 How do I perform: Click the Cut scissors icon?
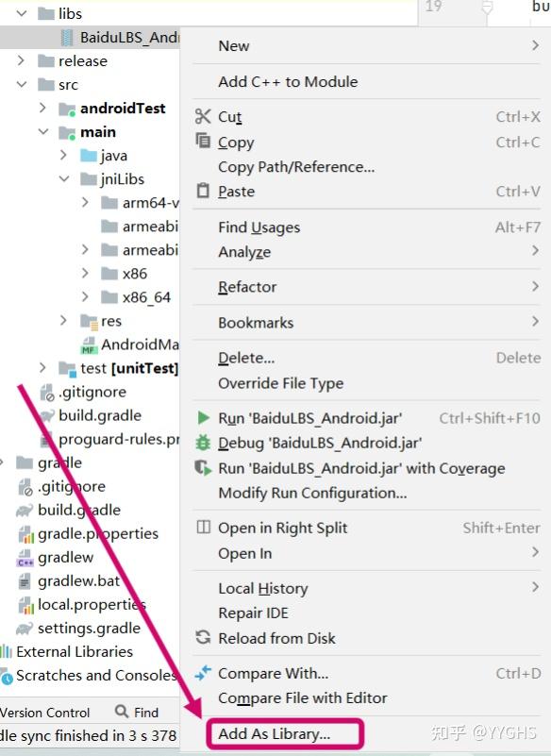pyautogui.click(x=203, y=117)
